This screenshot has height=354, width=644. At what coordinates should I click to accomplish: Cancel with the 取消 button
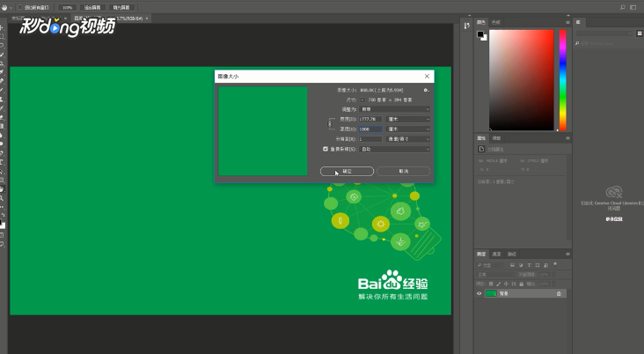point(403,171)
